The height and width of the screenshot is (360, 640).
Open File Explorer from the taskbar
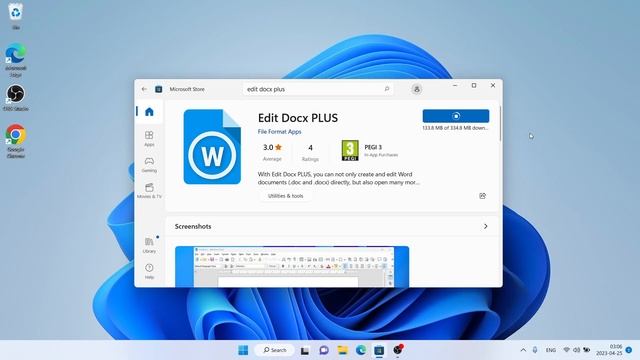click(342, 350)
